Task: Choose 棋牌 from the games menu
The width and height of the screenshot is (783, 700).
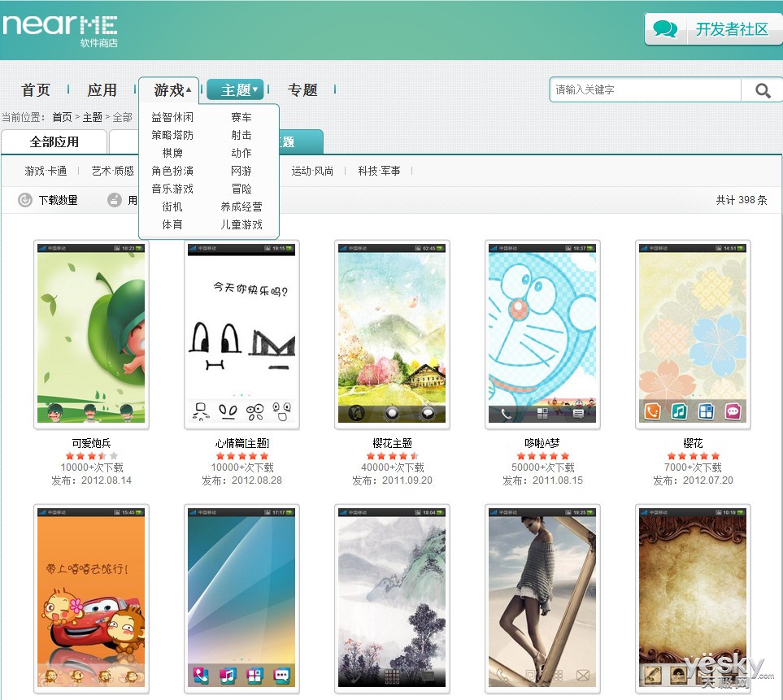Action: 172,154
